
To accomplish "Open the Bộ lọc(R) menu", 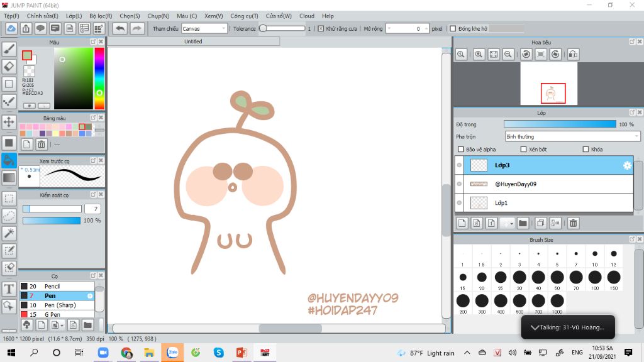I will [101, 16].
